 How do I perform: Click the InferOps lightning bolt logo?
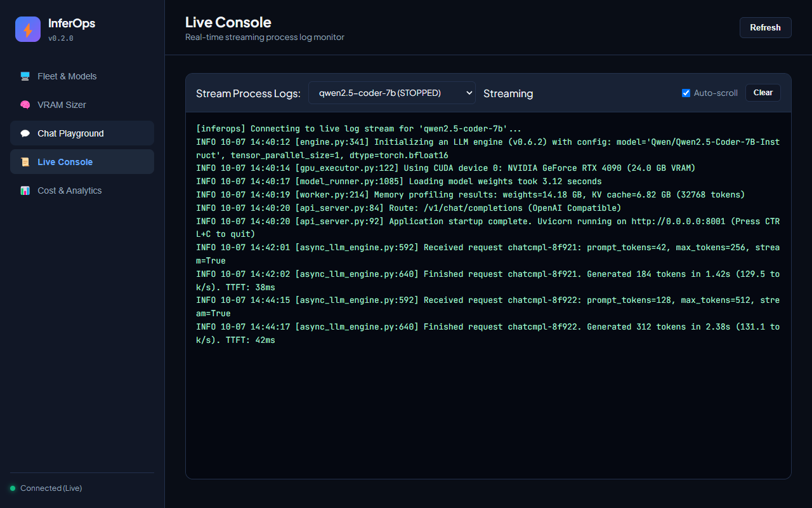[28, 29]
